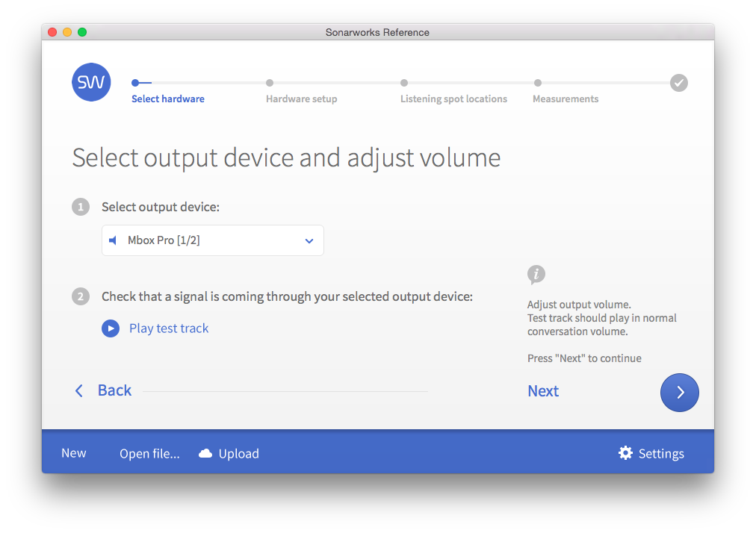This screenshot has height=533, width=756.
Task: Expand the output device dropdown arrow
Action: [309, 240]
